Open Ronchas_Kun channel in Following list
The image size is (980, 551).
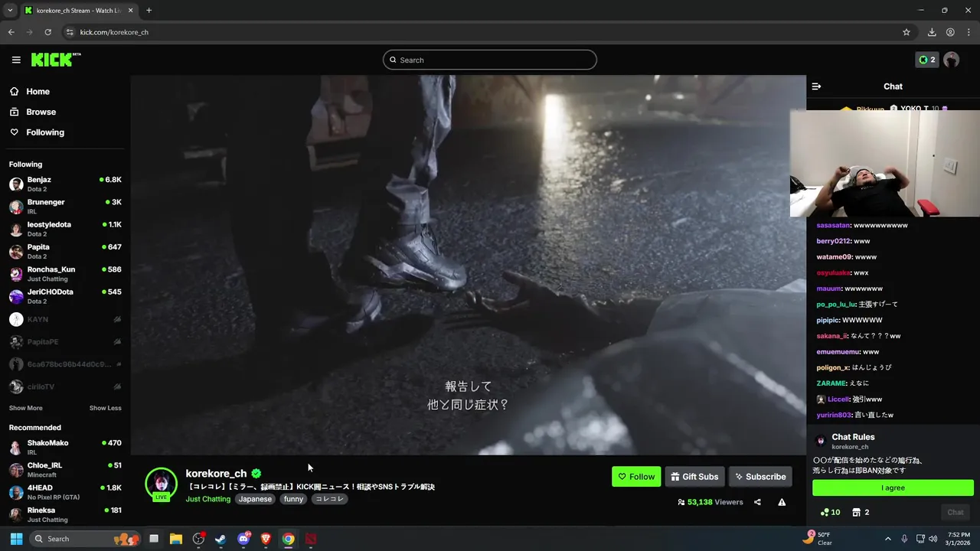click(65, 274)
